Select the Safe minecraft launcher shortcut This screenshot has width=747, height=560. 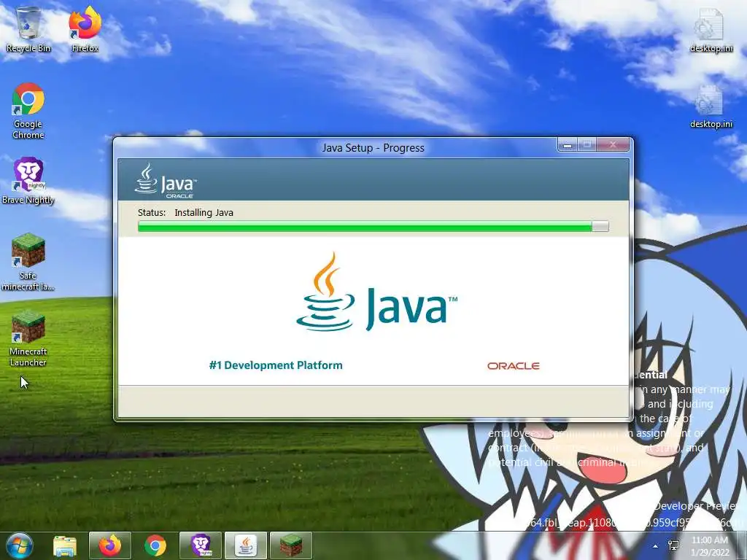[x=28, y=262]
